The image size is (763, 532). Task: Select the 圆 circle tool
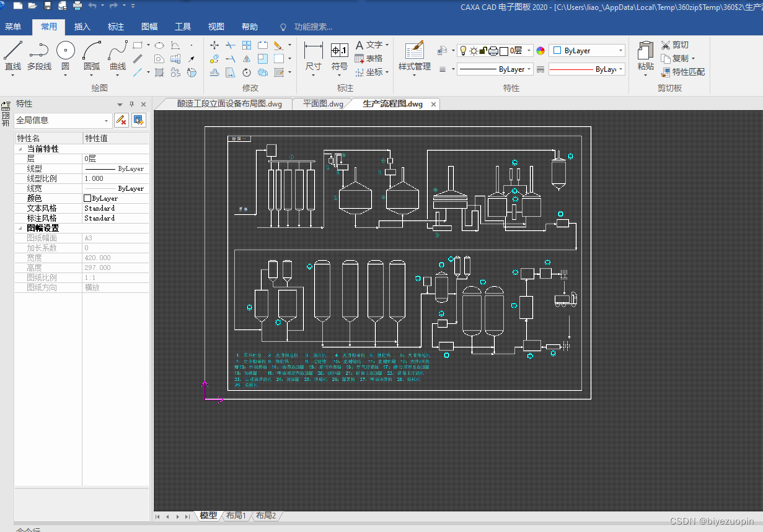click(x=65, y=52)
